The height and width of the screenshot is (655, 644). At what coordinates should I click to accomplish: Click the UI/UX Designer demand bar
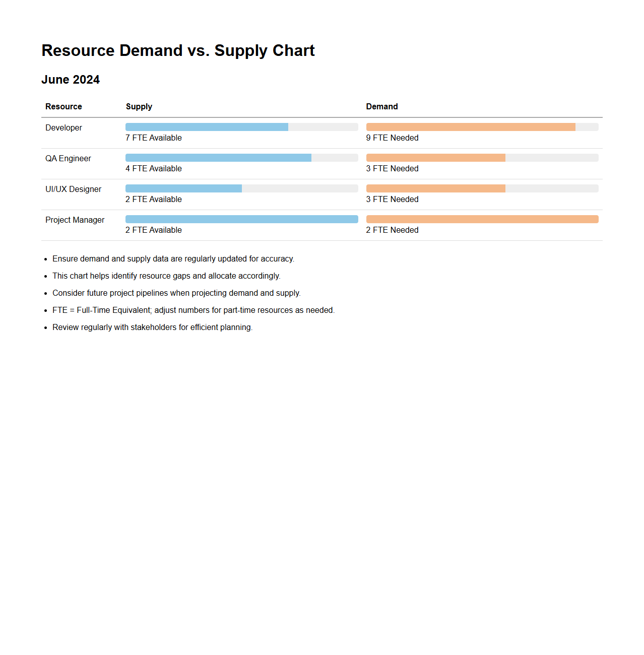[x=482, y=188]
